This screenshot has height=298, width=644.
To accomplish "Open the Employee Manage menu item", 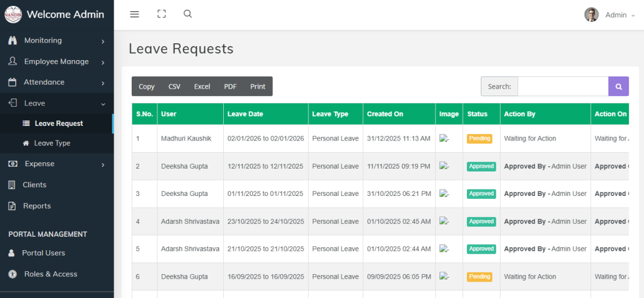I will tap(57, 61).
